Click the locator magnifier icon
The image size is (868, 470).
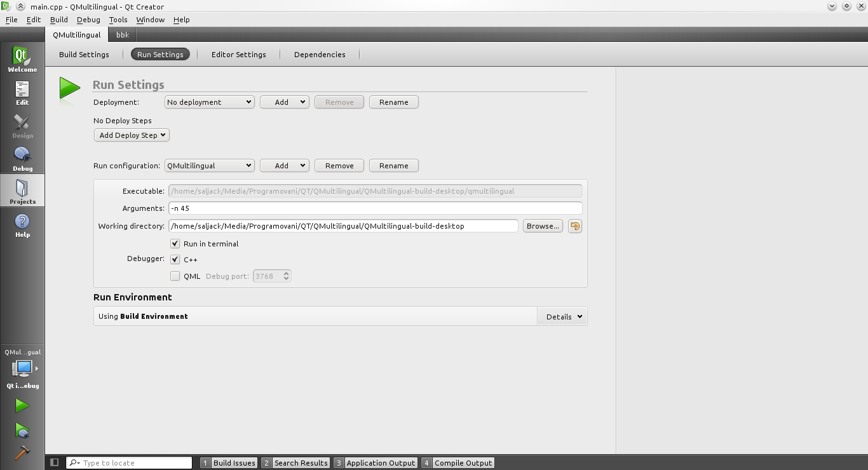click(x=74, y=463)
